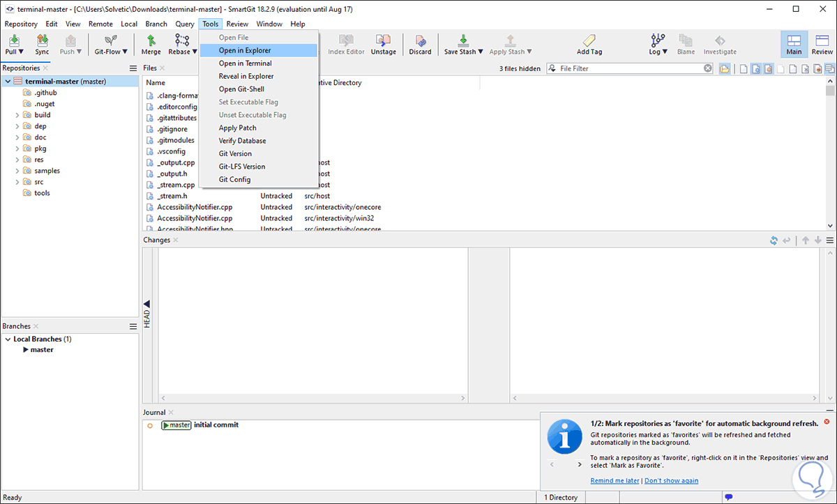Choose Open in Terminal from Tools menu
837x504 pixels.
pyautogui.click(x=258, y=63)
